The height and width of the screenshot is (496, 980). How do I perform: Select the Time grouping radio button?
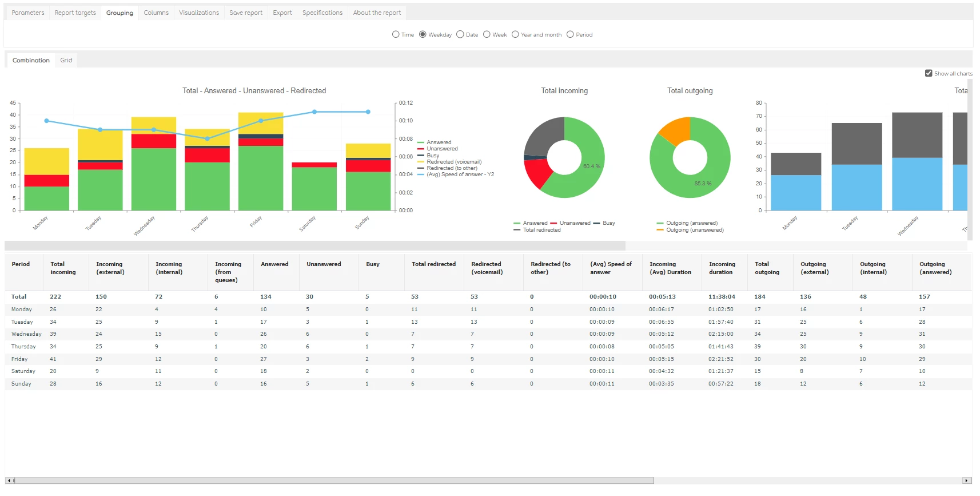pyautogui.click(x=396, y=34)
